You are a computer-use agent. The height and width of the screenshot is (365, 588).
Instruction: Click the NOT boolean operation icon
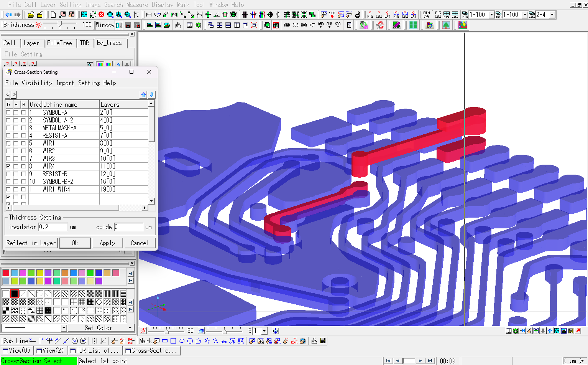coord(312,25)
